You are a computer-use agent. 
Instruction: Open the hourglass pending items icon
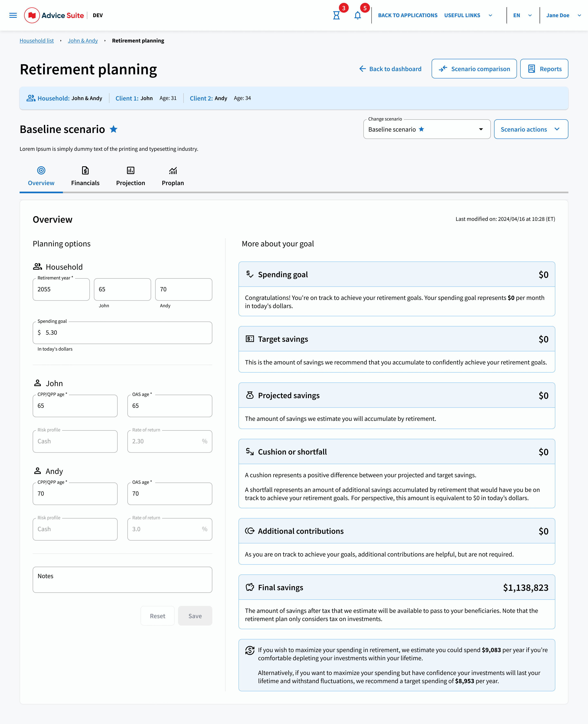(336, 15)
